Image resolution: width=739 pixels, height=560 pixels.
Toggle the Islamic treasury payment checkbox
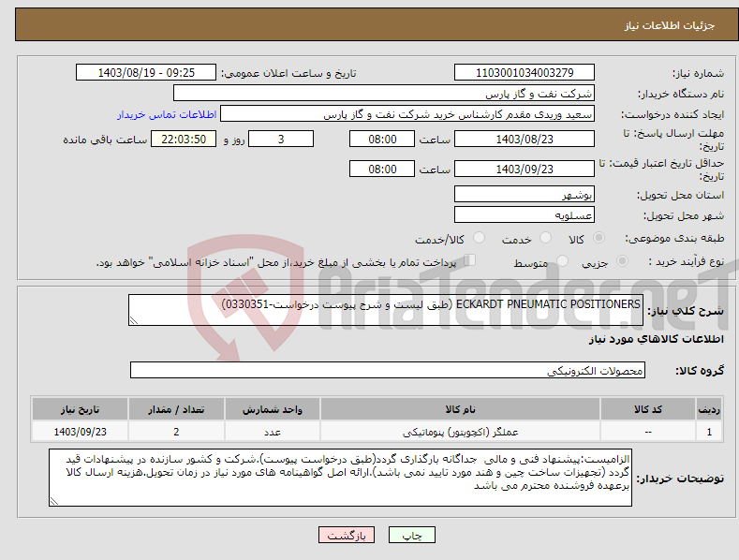470,259
